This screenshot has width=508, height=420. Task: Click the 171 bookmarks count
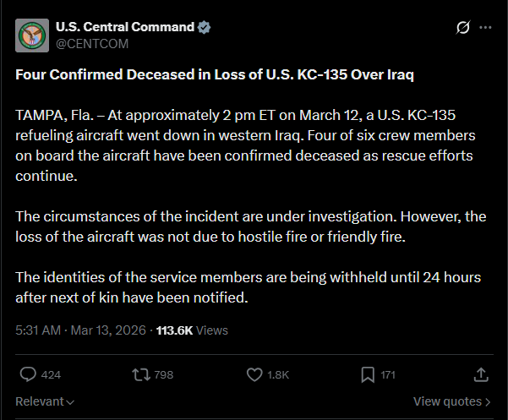click(x=388, y=374)
